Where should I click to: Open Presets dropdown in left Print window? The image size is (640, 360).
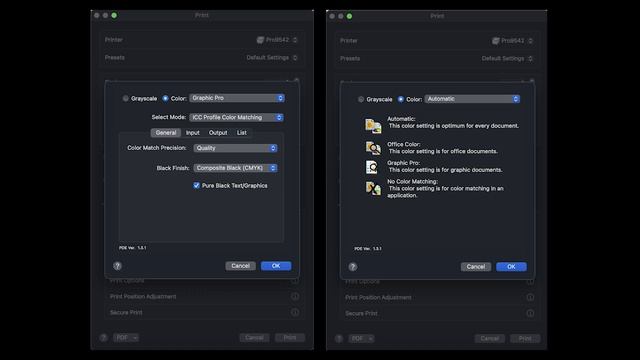pyautogui.click(x=272, y=58)
